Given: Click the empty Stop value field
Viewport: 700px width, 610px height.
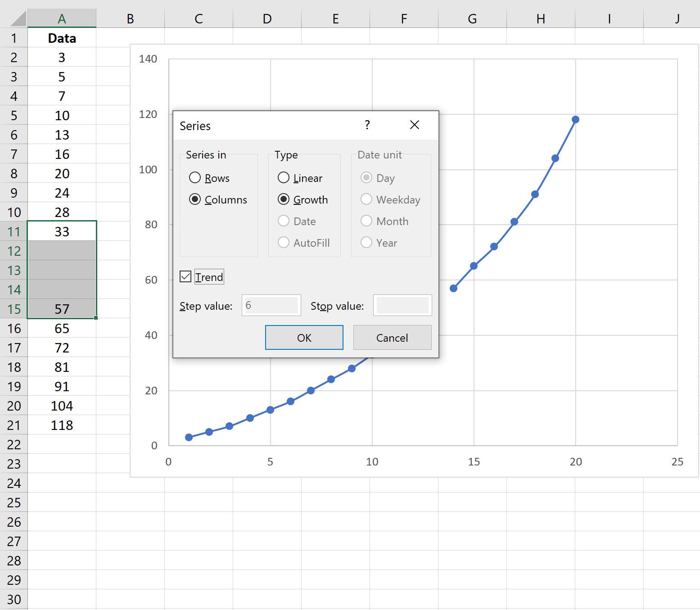Looking at the screenshot, I should click(x=402, y=305).
